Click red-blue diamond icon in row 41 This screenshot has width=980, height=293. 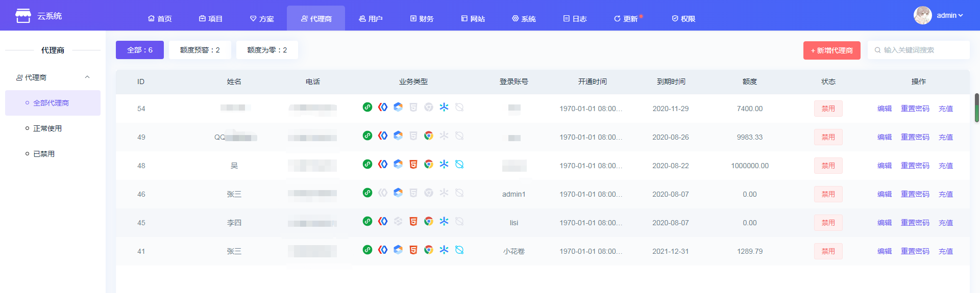coord(383,250)
